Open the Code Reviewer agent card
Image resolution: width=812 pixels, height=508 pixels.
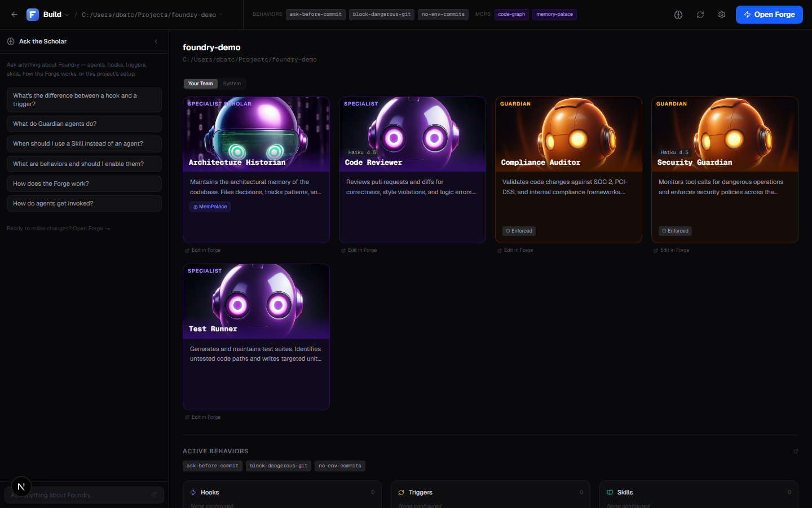tap(412, 170)
